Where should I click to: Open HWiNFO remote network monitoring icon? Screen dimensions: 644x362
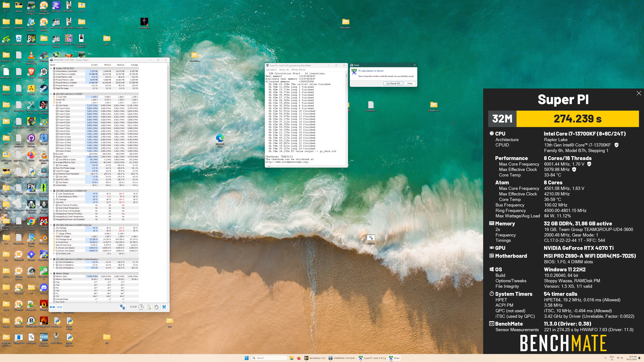point(122,307)
